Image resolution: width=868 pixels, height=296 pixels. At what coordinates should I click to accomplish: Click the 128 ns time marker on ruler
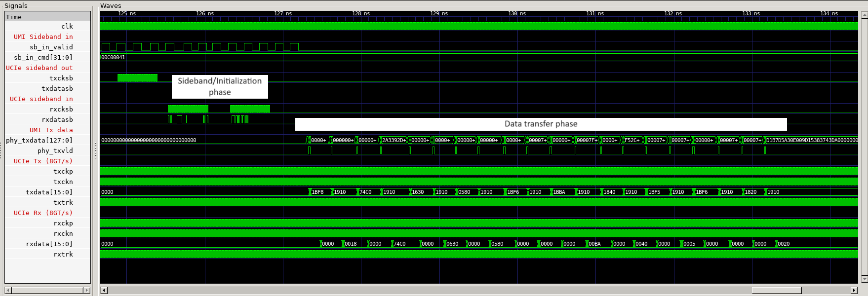click(361, 13)
